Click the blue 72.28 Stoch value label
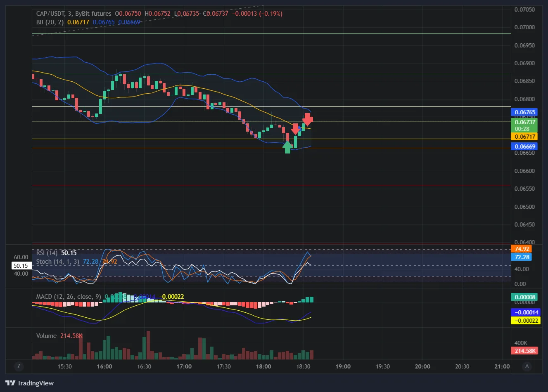The height and width of the screenshot is (392, 548). pos(522,257)
